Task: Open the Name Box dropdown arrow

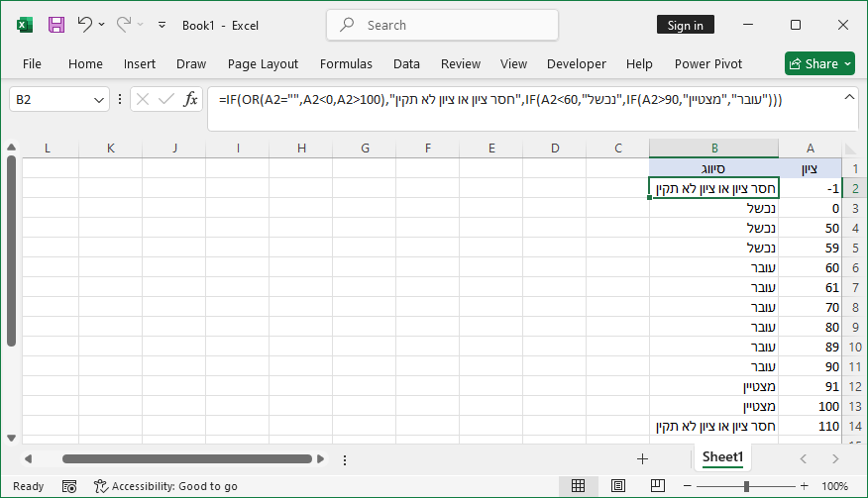Action: click(x=99, y=99)
